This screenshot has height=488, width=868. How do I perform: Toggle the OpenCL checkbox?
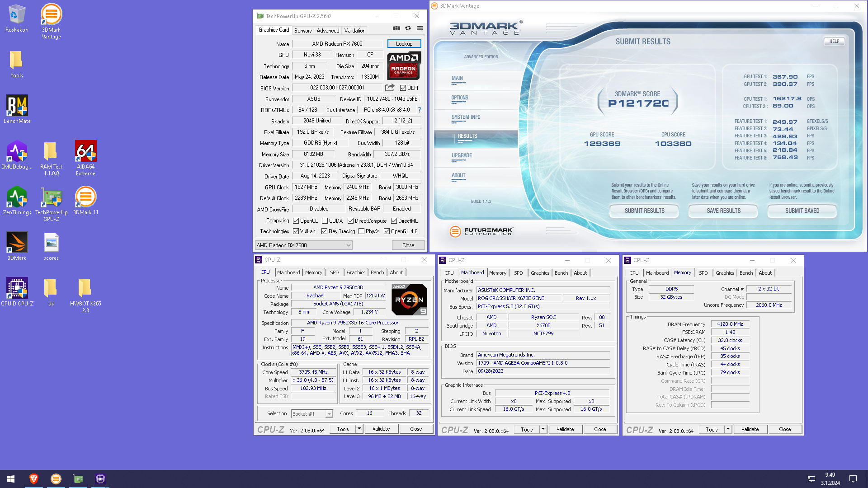pyautogui.click(x=296, y=221)
